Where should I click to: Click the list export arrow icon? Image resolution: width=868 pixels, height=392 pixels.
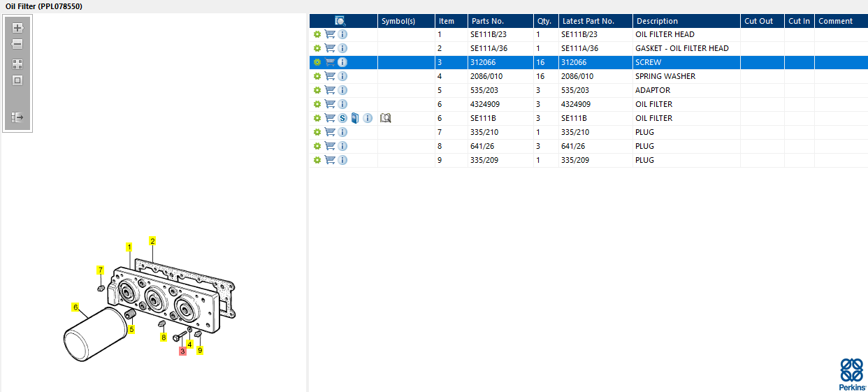pos(17,117)
